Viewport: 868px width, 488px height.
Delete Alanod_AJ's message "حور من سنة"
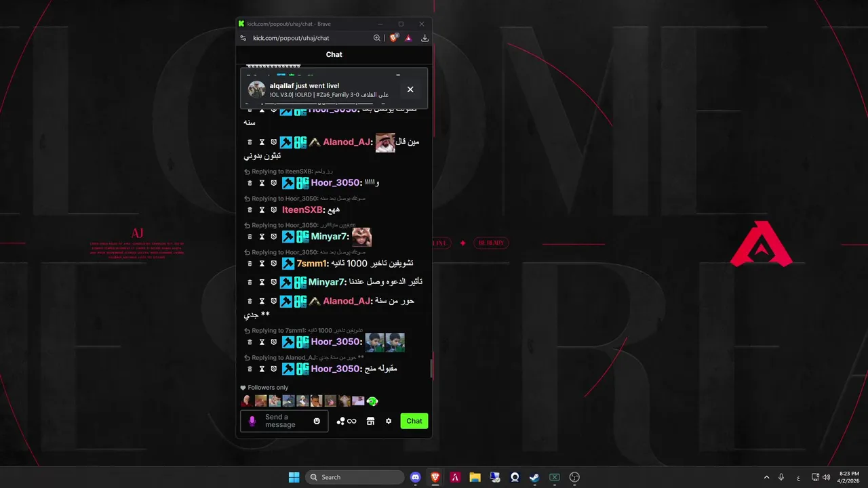250,301
